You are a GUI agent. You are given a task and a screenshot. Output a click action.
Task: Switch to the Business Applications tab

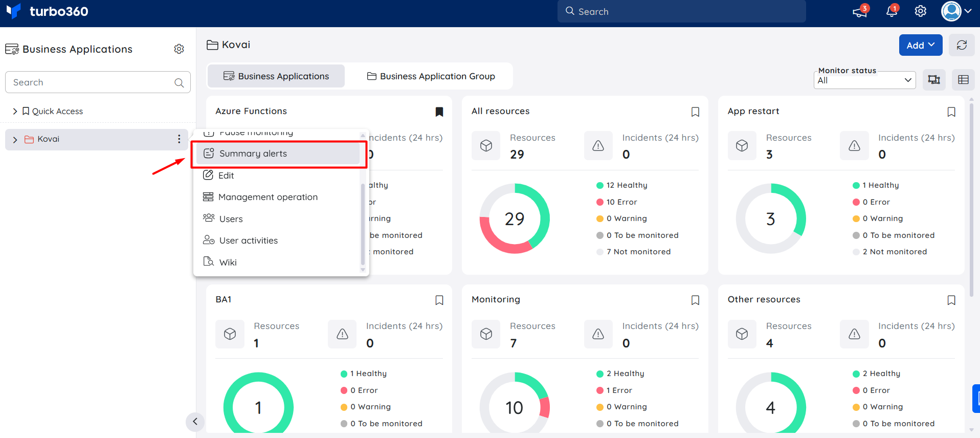pos(276,76)
